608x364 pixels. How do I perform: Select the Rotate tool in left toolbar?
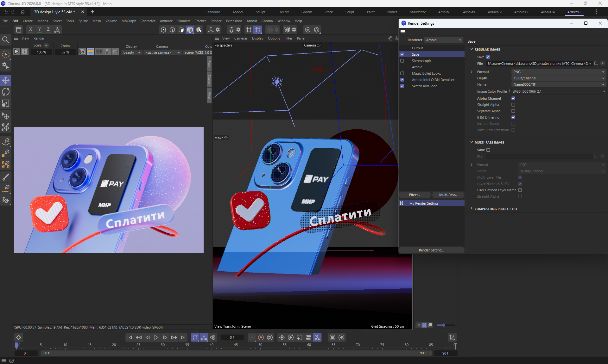[x=6, y=92]
